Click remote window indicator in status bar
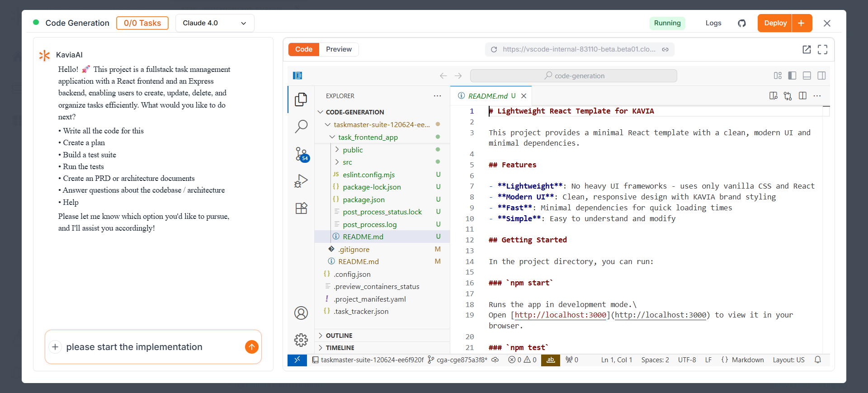The image size is (868, 393). (x=297, y=360)
